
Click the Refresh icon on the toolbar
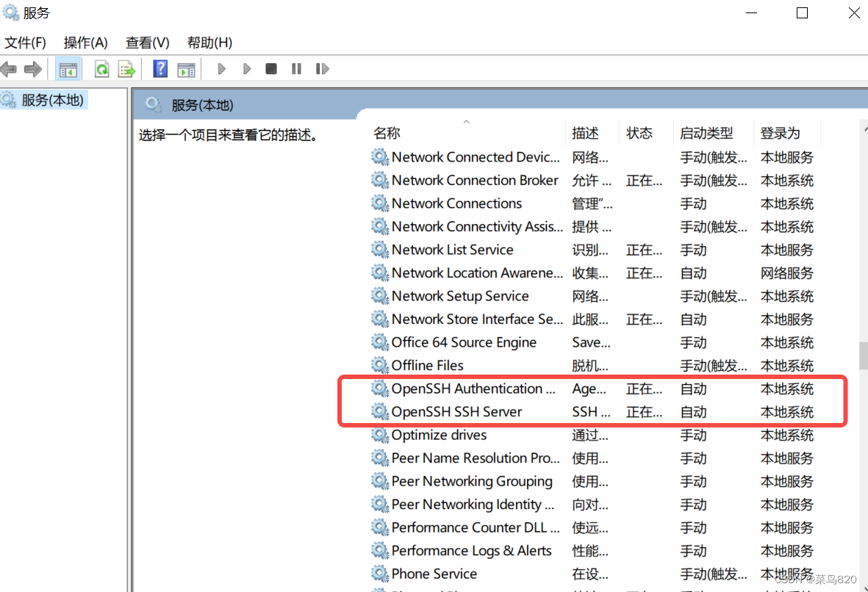tap(103, 68)
